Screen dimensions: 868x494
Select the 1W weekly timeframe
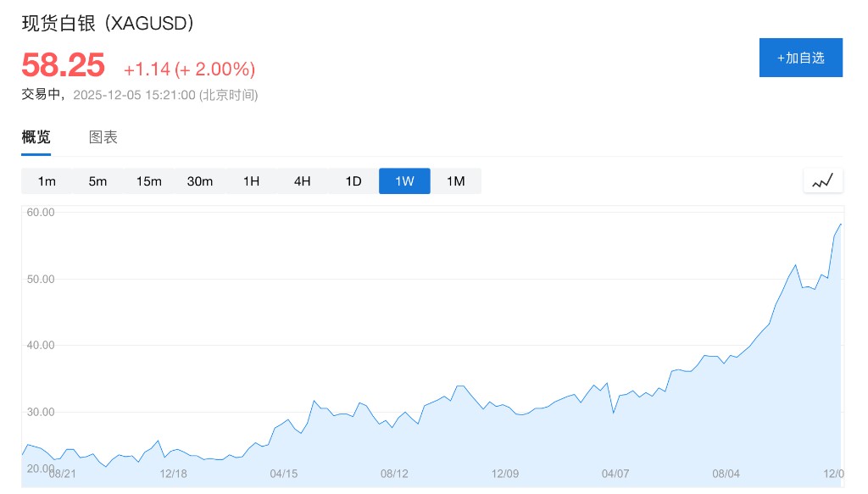pos(404,181)
